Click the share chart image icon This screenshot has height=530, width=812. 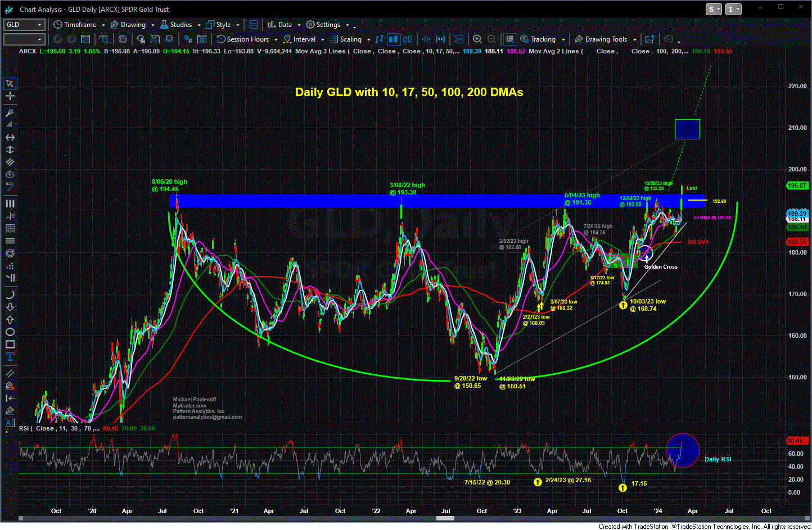649,39
